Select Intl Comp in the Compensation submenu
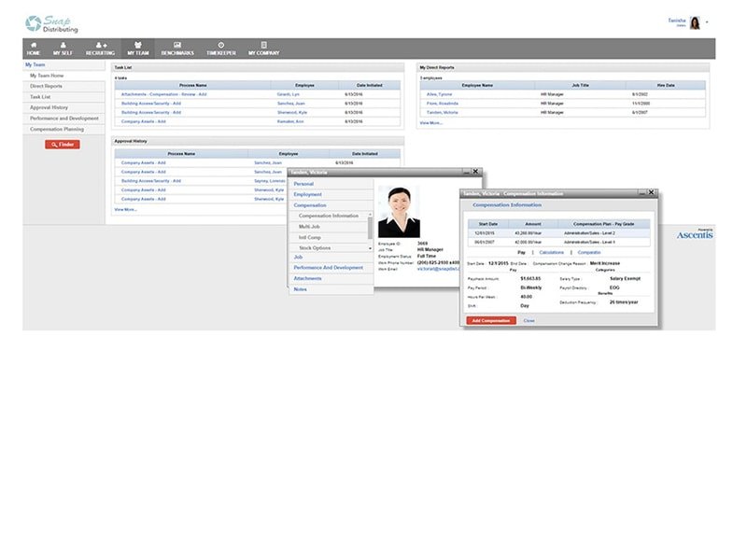 tap(309, 237)
